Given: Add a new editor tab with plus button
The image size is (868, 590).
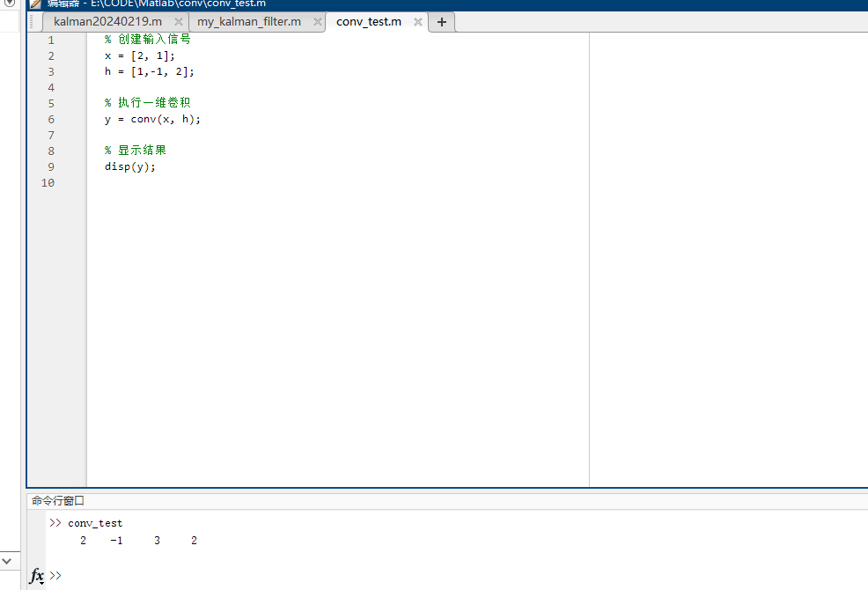Looking at the screenshot, I should (x=442, y=22).
